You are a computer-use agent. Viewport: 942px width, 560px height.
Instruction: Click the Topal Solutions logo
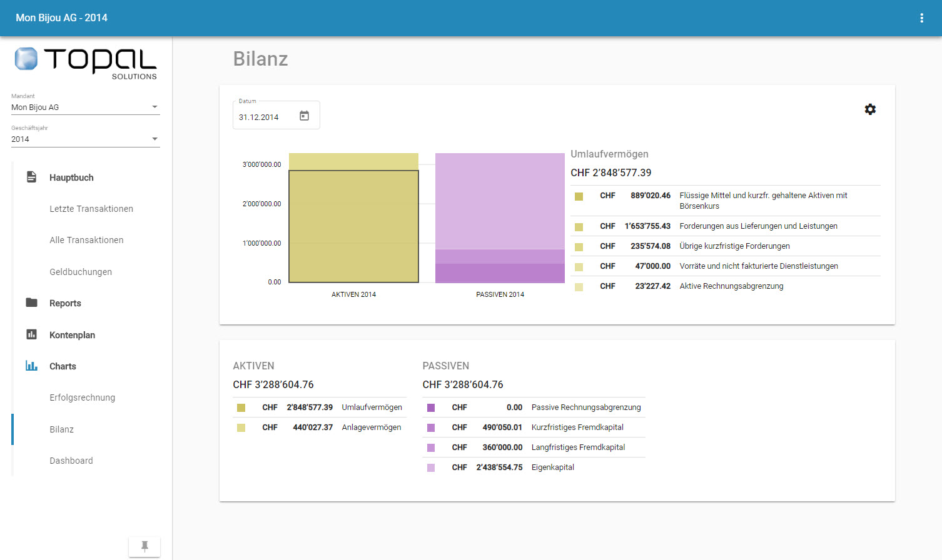coord(86,61)
